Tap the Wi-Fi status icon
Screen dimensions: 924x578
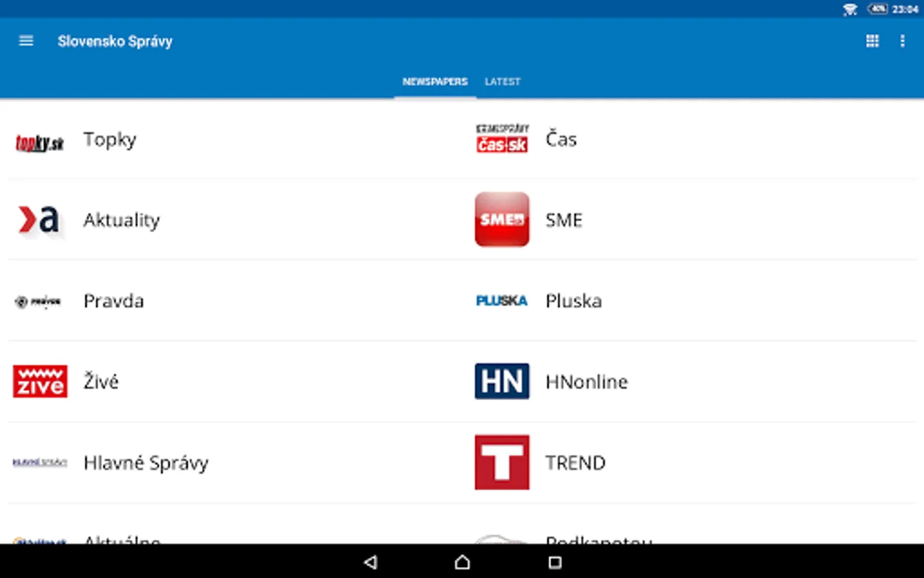850,9
